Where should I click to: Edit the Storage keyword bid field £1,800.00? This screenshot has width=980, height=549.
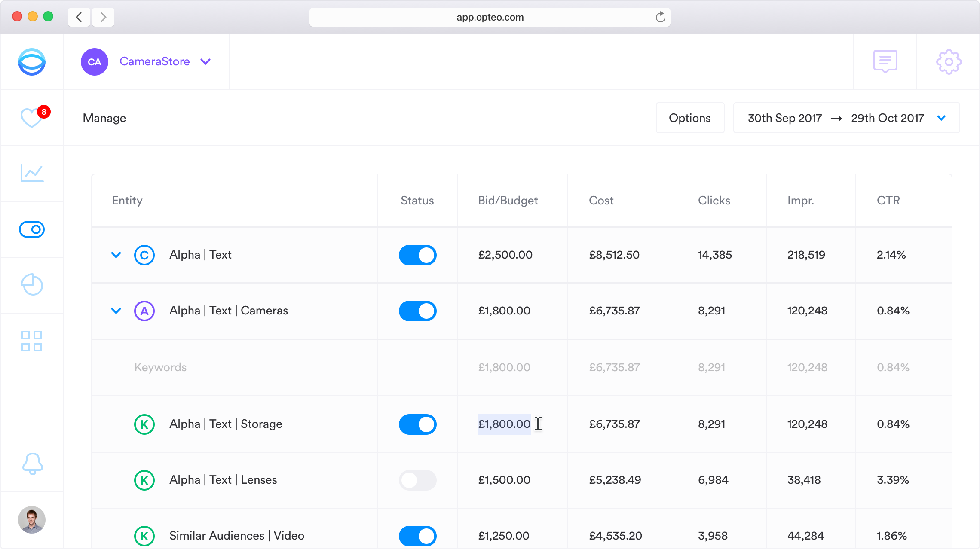click(x=504, y=424)
